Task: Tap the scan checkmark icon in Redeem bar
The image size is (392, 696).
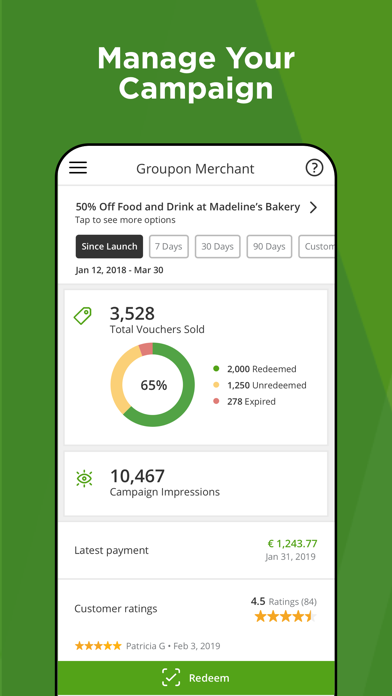Action: pos(171,678)
